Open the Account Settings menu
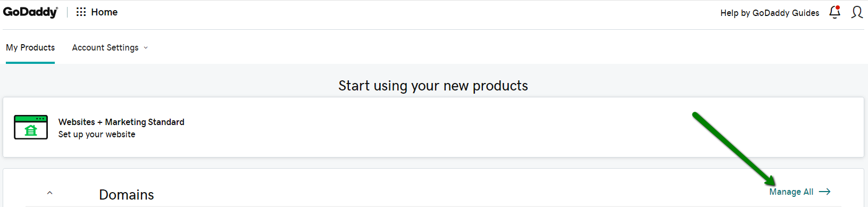This screenshot has height=207, width=868. [110, 47]
